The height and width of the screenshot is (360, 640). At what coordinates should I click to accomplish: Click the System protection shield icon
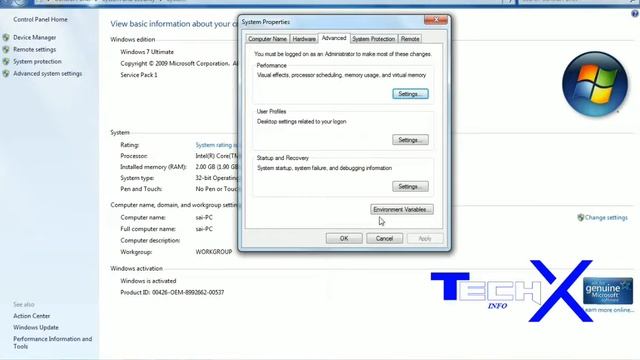click(x=6, y=62)
